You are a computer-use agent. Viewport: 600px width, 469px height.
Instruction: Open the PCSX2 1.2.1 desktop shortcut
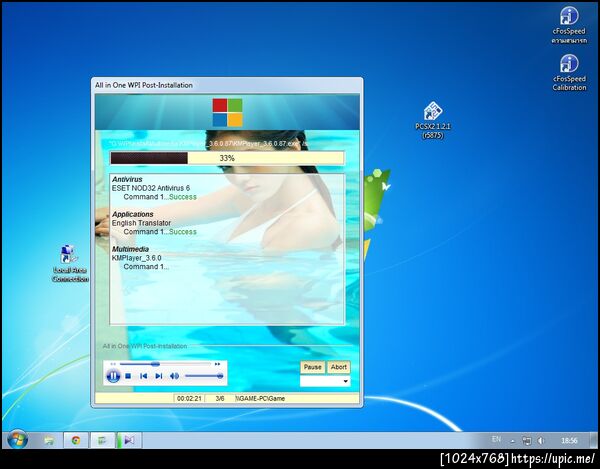coord(433,120)
